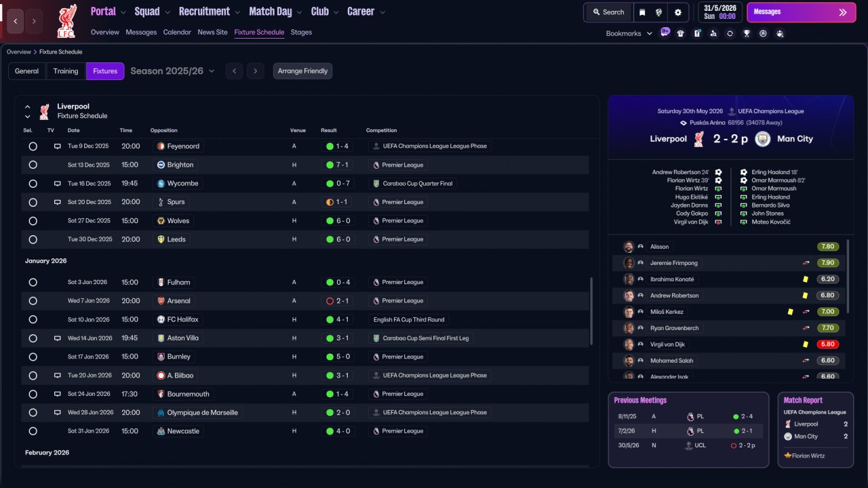
Task: Select the Arsenal fixture radio button
Action: pos(33,301)
